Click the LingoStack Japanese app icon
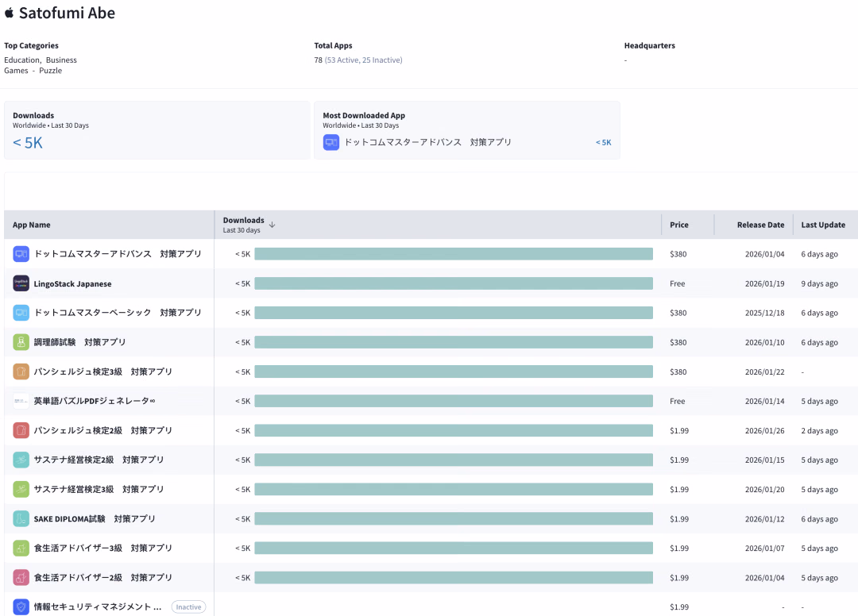 [x=21, y=283]
